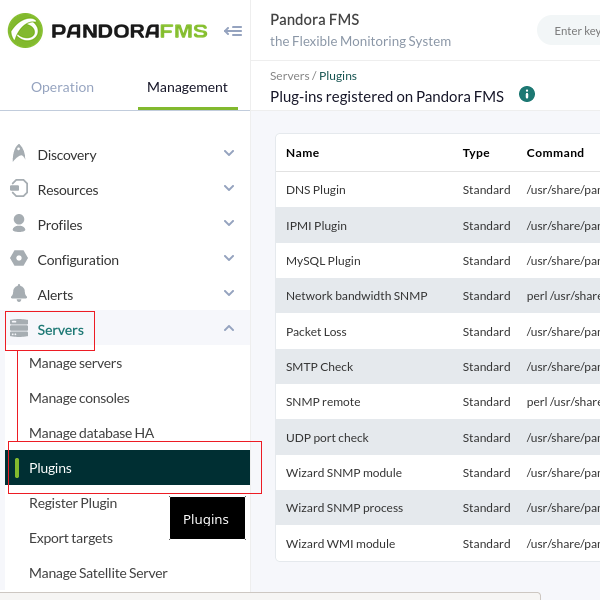
Task: Click the Pandora FMS logo
Action: 107,31
